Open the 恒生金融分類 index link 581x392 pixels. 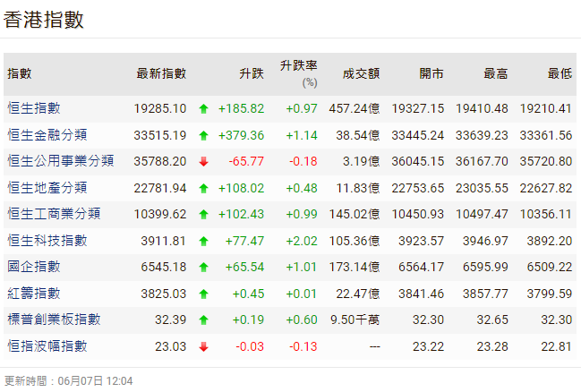coord(47,135)
